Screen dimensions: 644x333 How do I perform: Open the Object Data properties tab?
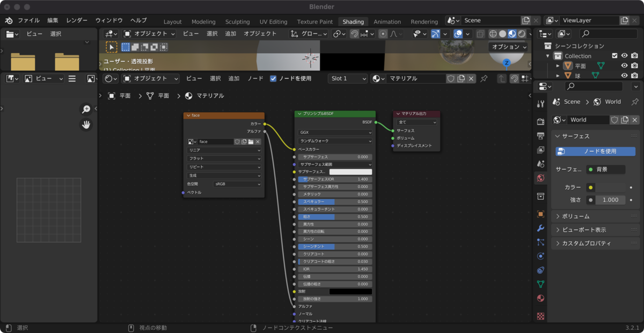540,284
